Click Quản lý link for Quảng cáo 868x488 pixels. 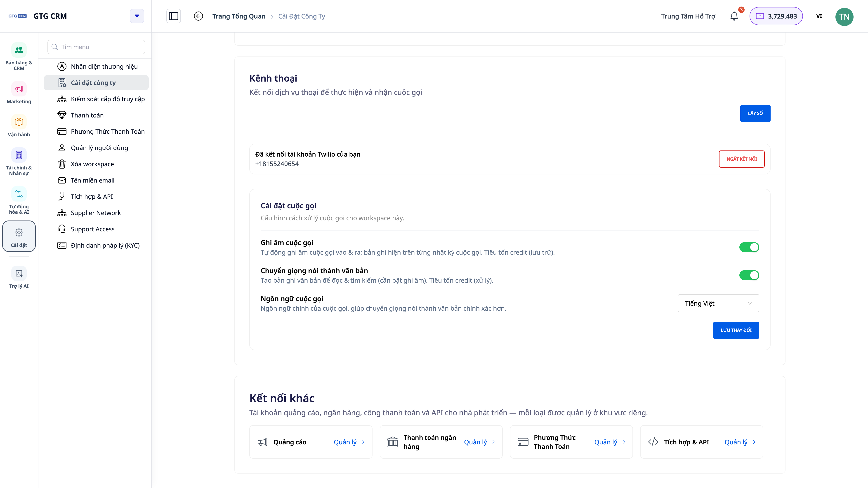coord(349,442)
